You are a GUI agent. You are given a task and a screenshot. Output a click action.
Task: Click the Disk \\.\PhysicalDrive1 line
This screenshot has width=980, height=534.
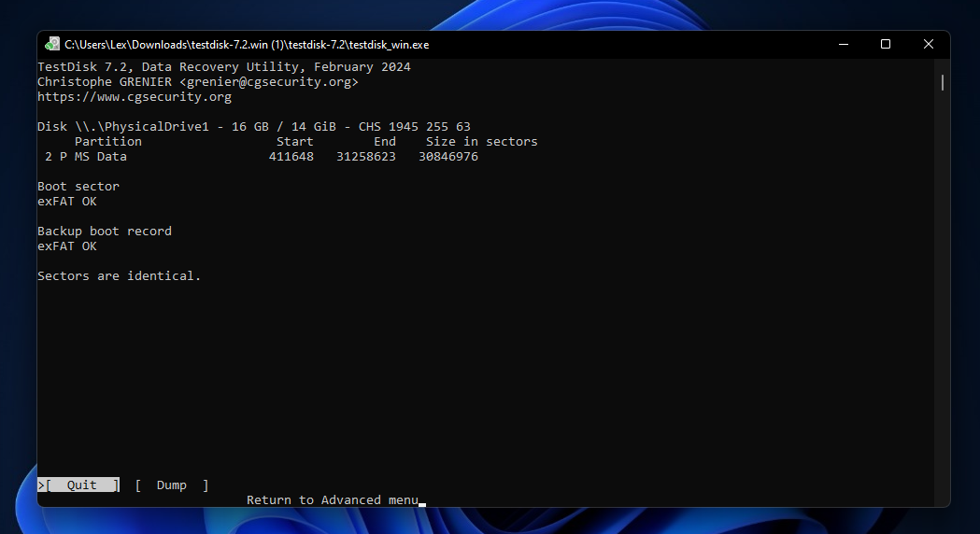point(254,127)
